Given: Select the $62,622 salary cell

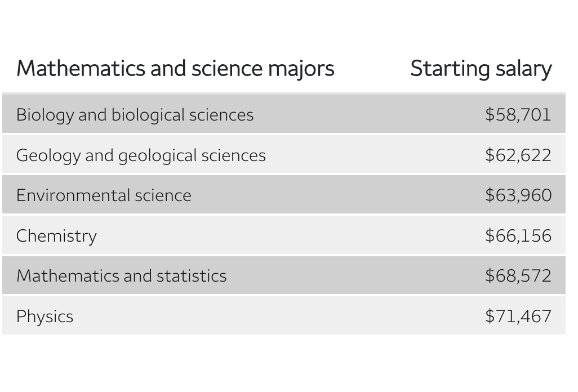Looking at the screenshot, I should (518, 155).
